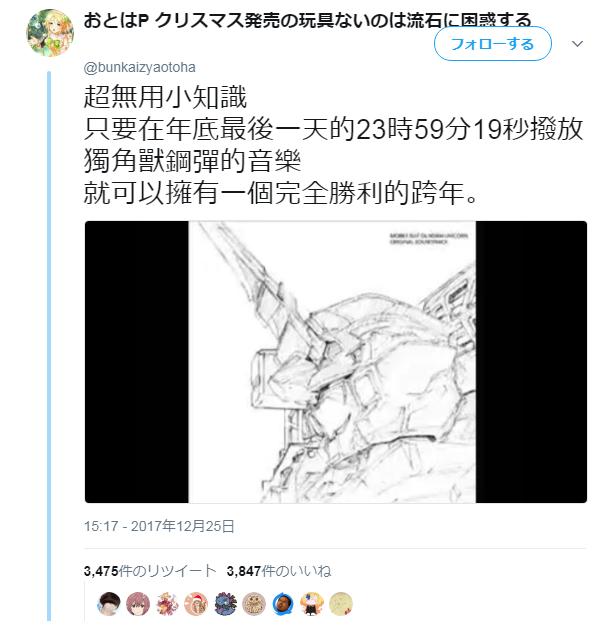View the 3,475 retweets list
614x621 pixels.
pos(150,571)
